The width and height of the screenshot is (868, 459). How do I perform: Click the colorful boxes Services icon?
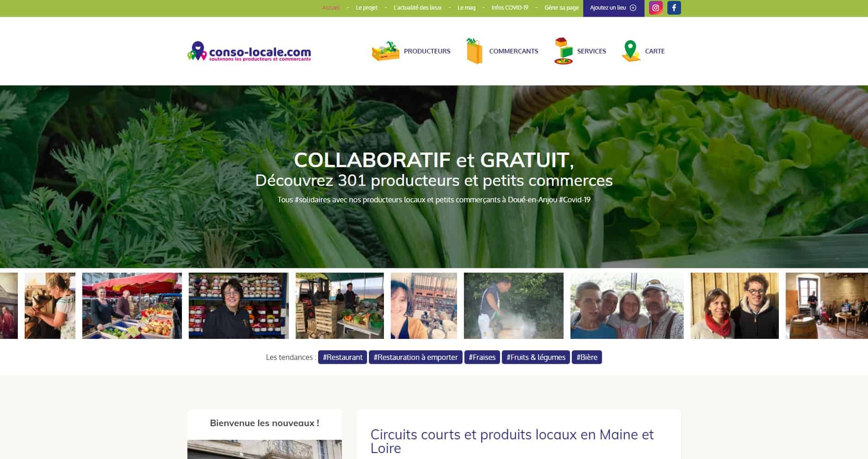pyautogui.click(x=563, y=51)
